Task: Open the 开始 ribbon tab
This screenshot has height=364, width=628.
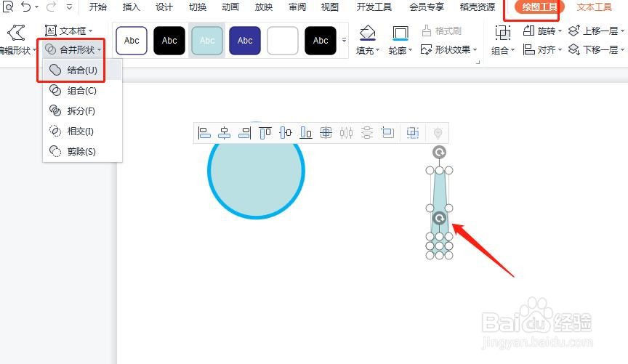Action: (x=97, y=7)
